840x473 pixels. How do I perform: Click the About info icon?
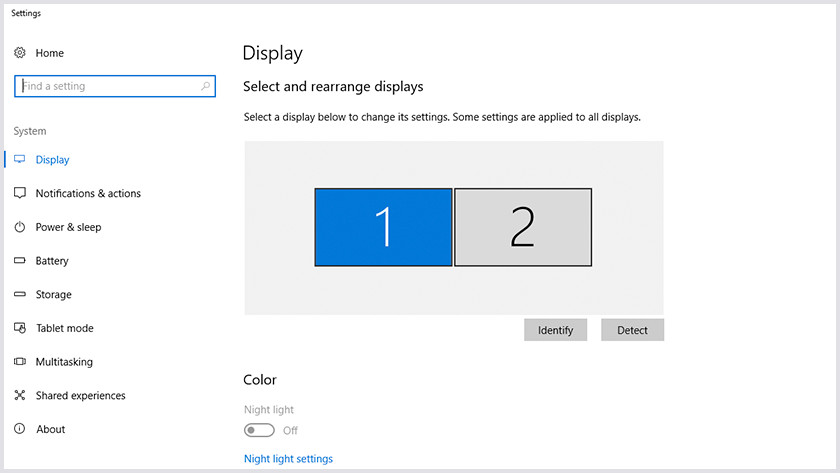(x=20, y=429)
